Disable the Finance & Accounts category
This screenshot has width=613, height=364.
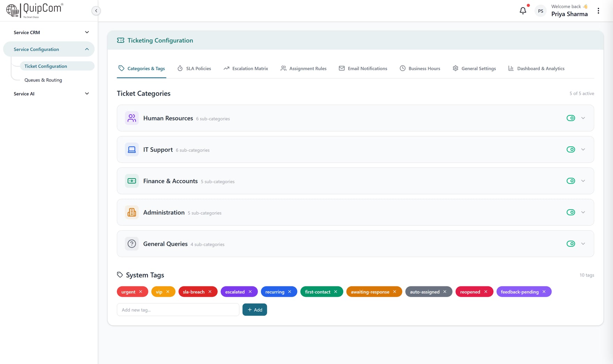pos(571,181)
